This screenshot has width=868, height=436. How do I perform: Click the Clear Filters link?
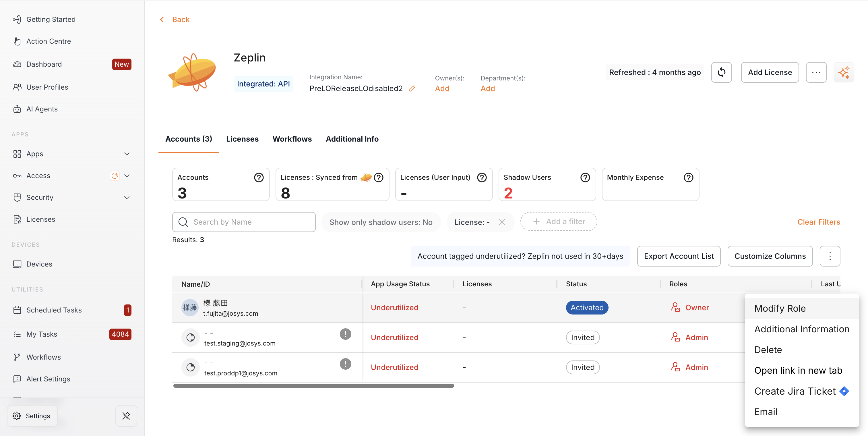(x=819, y=222)
